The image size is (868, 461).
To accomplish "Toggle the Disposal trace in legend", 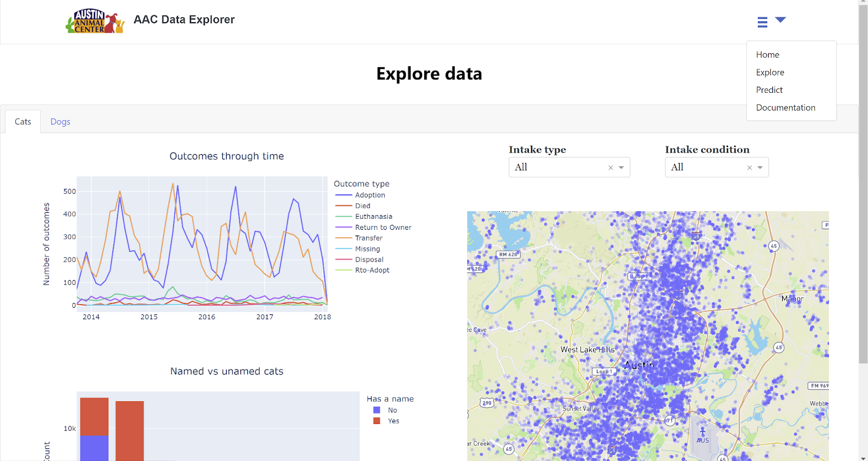I will coord(360,260).
